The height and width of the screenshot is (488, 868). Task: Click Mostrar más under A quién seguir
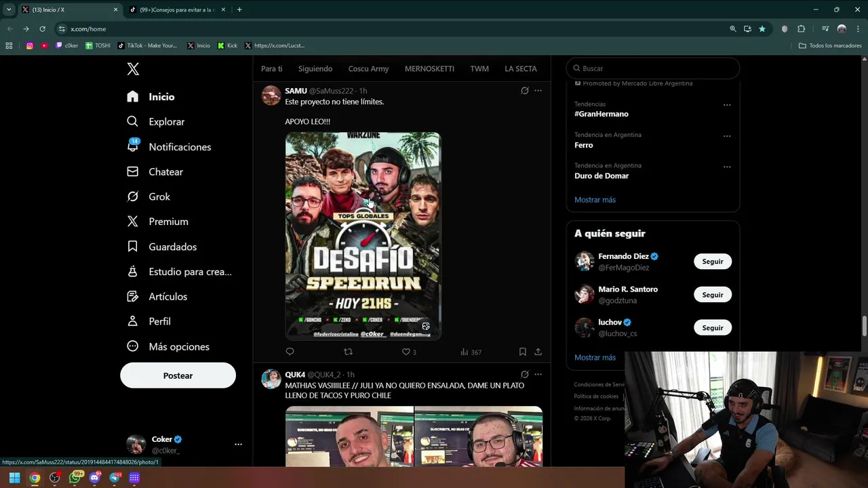point(595,357)
